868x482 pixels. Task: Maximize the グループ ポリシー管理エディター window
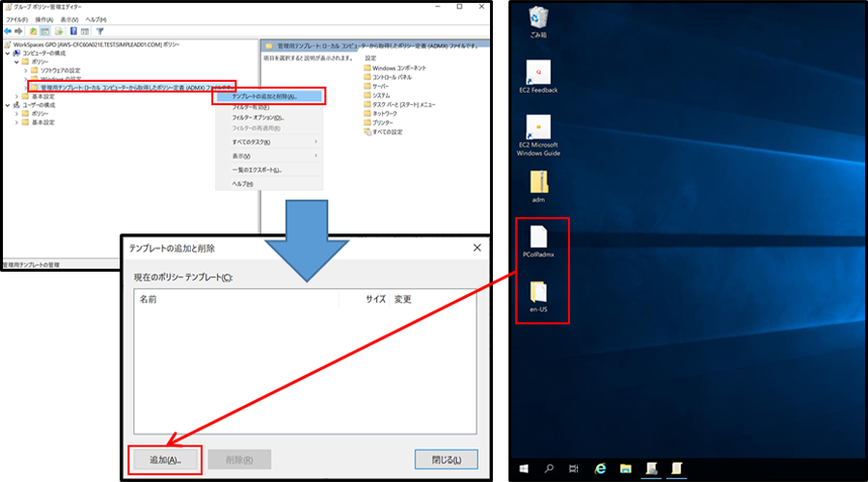459,7
